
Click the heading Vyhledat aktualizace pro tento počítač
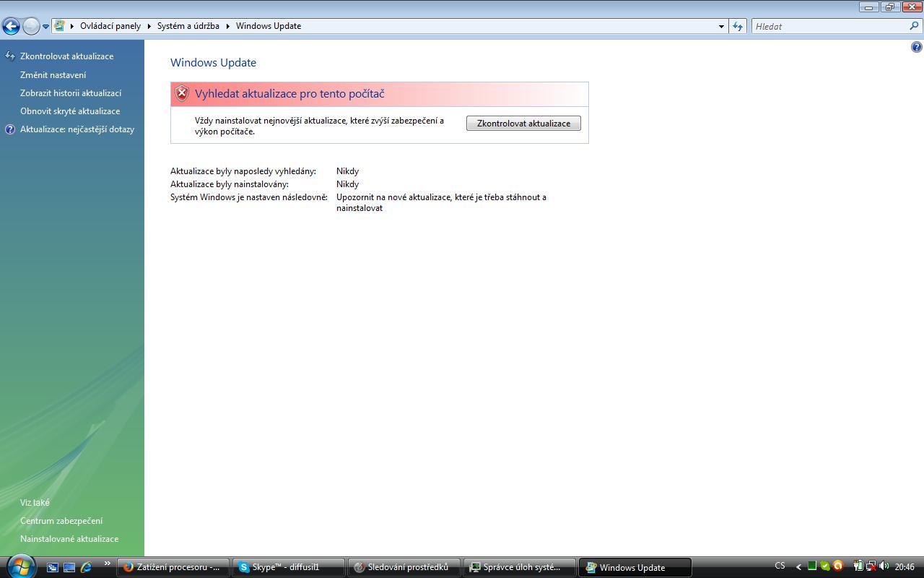pos(289,94)
